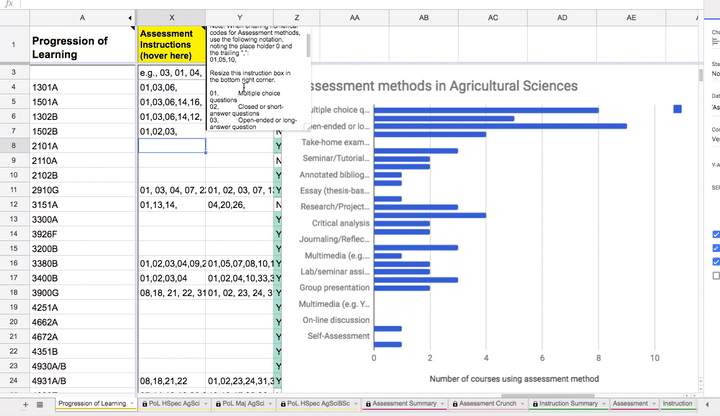This screenshot has height=416, width=720.
Task: Select cell containing 4930A/B
Action: 83,366
